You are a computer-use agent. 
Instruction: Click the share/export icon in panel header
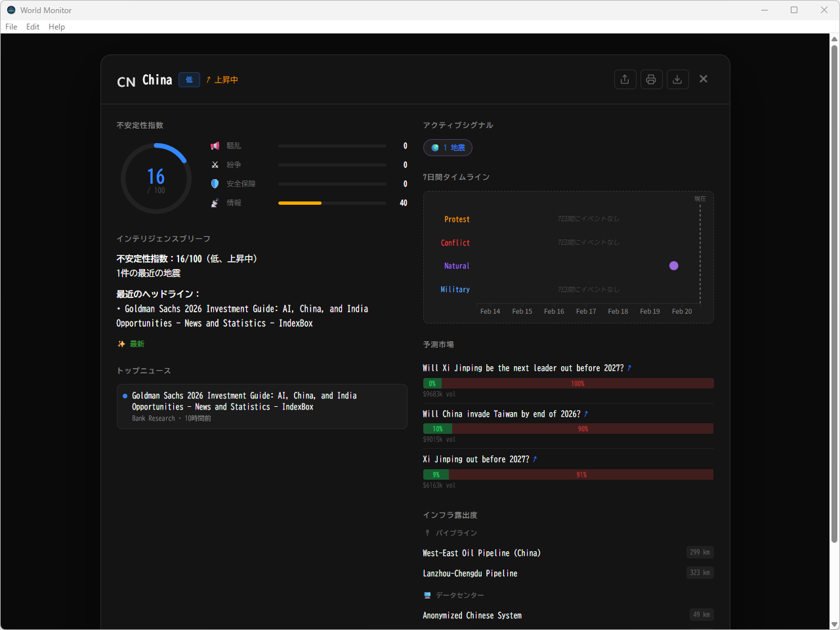click(625, 79)
